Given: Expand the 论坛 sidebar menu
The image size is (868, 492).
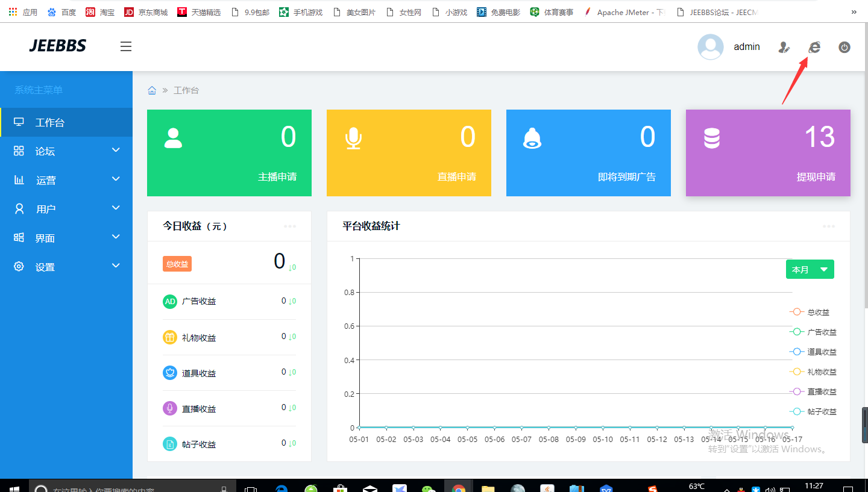Looking at the screenshot, I should click(66, 151).
